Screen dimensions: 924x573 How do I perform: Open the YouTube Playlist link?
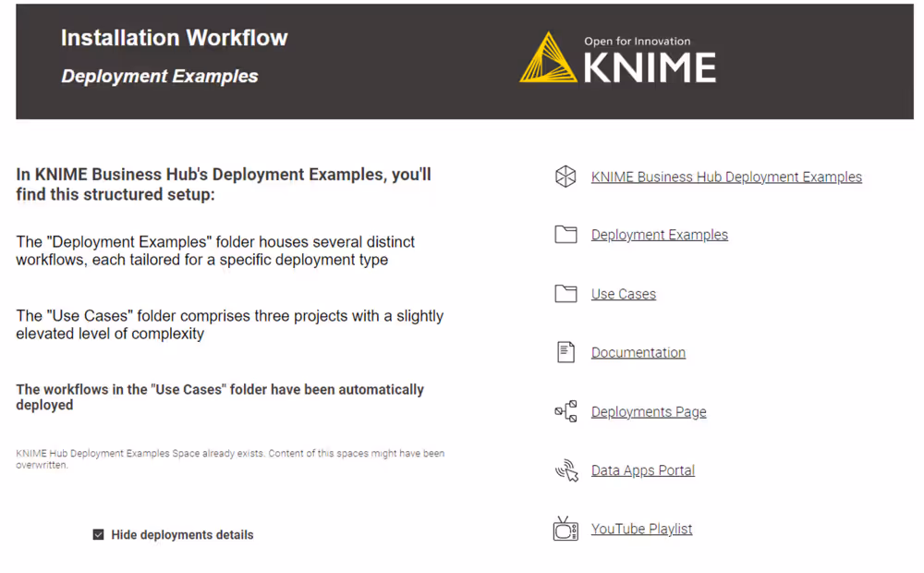click(x=641, y=529)
